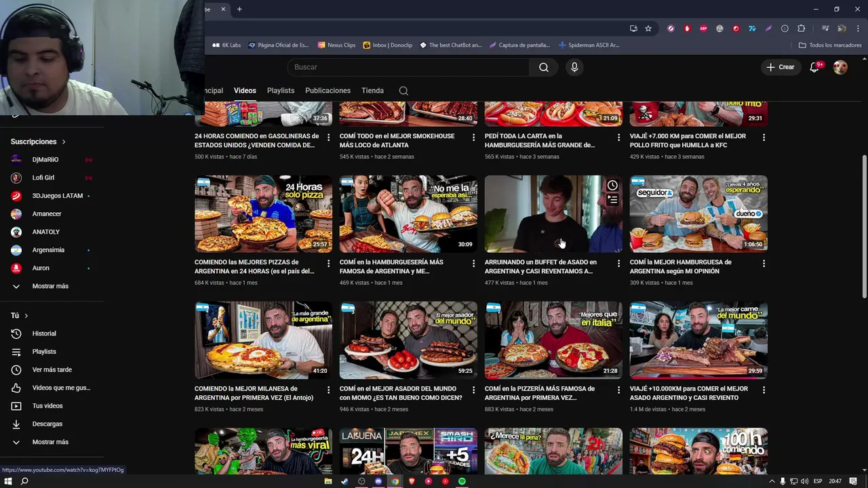Expand Mostrar más under Suscripciones
The image size is (868, 488).
(50, 286)
